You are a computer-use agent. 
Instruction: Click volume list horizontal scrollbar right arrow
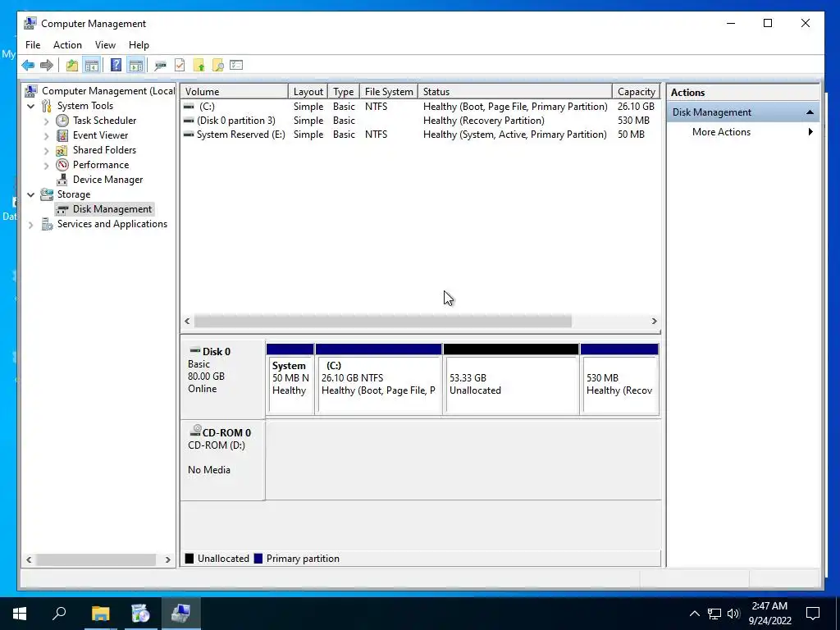(654, 321)
